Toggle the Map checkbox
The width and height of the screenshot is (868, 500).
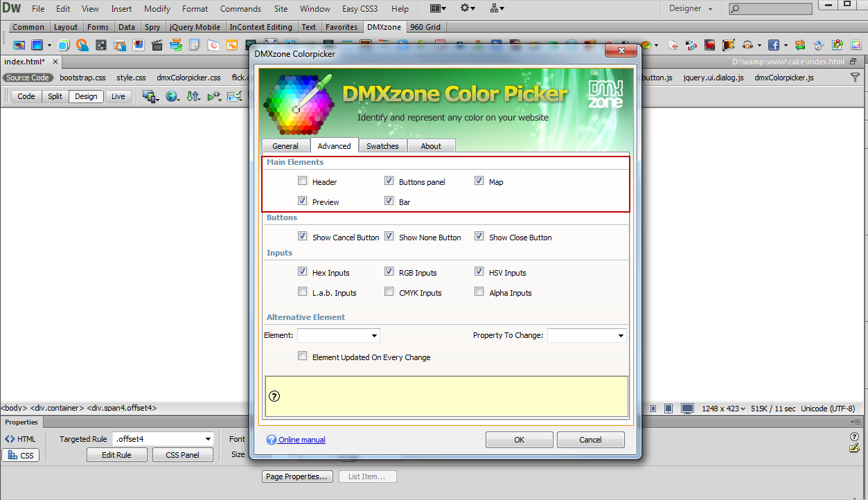(479, 181)
